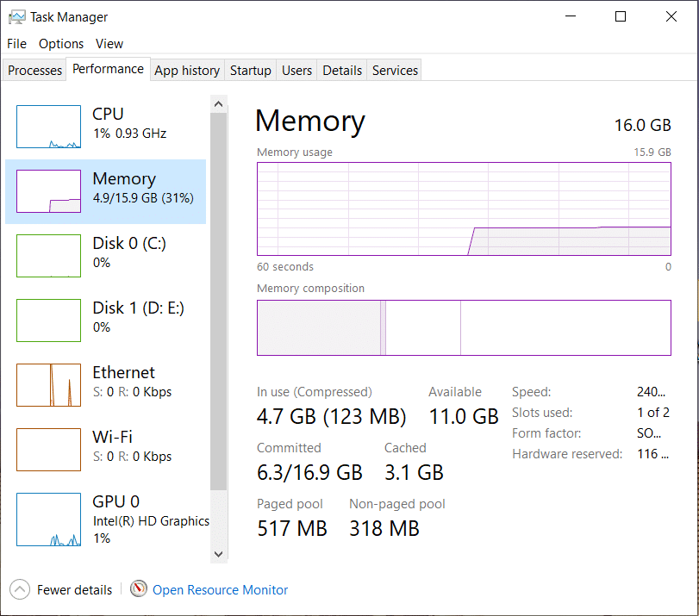Open the File menu
The width and height of the screenshot is (699, 616).
(x=17, y=44)
